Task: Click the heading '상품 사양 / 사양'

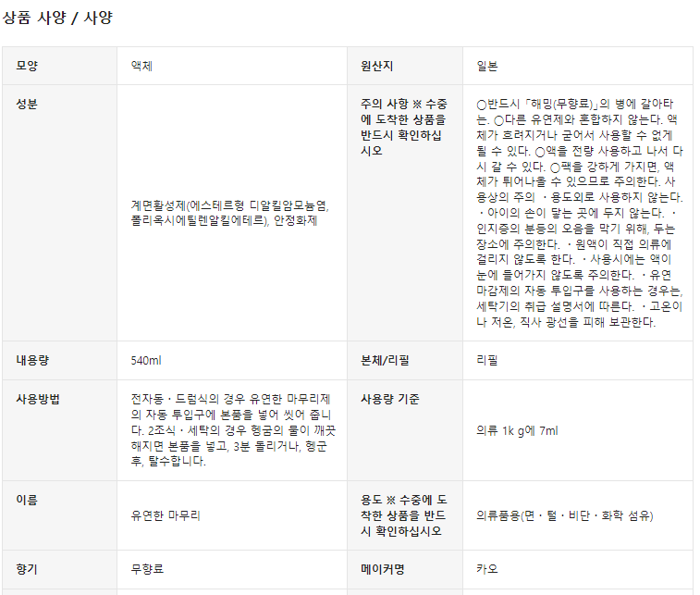Action: pos(57,18)
